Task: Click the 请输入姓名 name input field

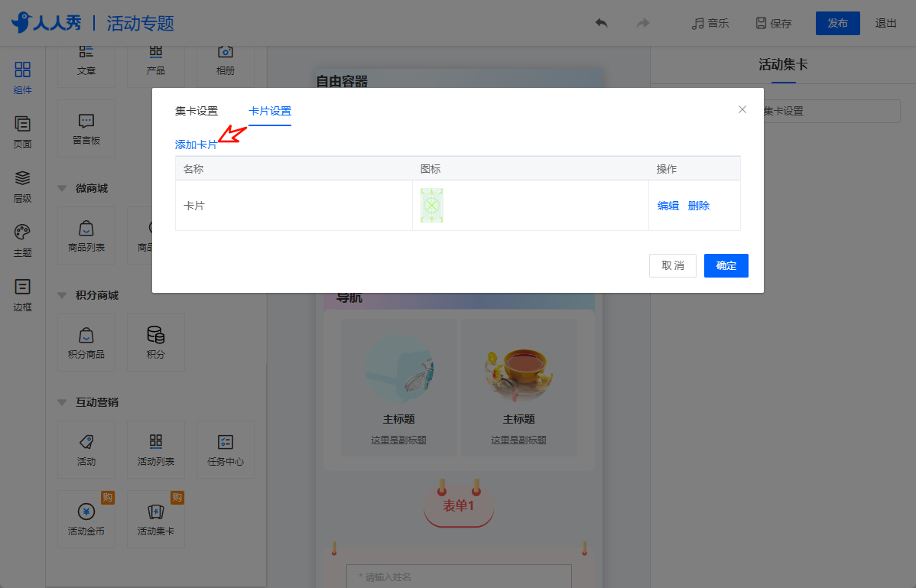Action: coord(459,577)
